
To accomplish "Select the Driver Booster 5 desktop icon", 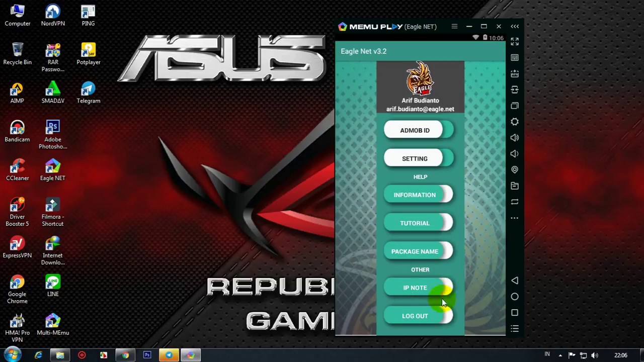I will (17, 212).
